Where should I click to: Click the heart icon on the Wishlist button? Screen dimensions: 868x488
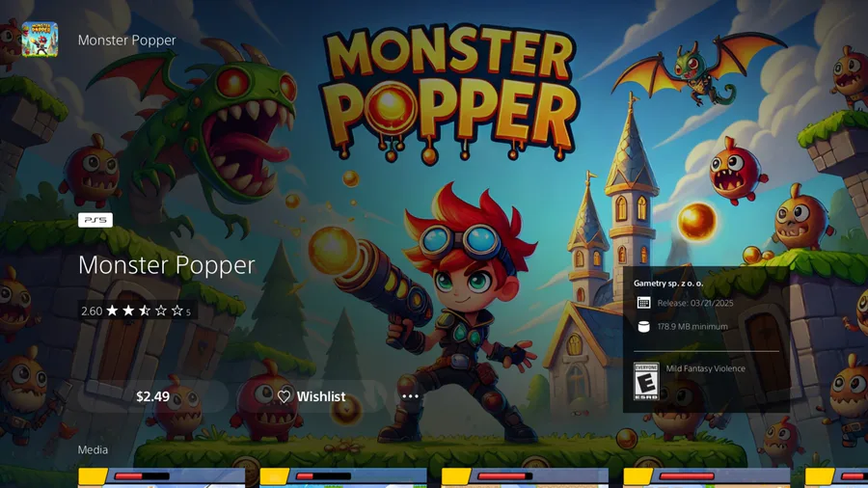(284, 396)
